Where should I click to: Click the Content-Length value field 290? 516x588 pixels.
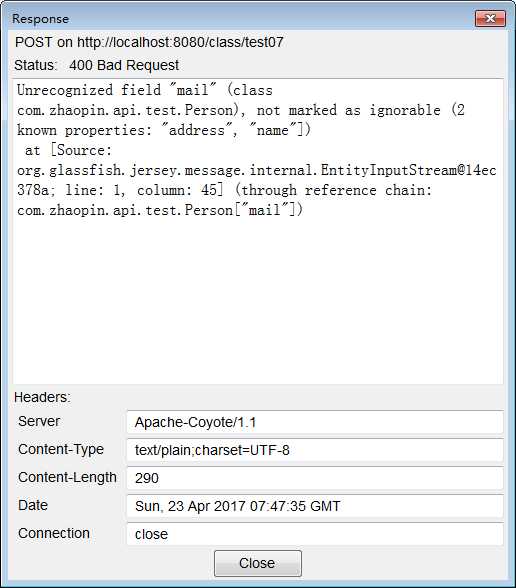tap(315, 478)
